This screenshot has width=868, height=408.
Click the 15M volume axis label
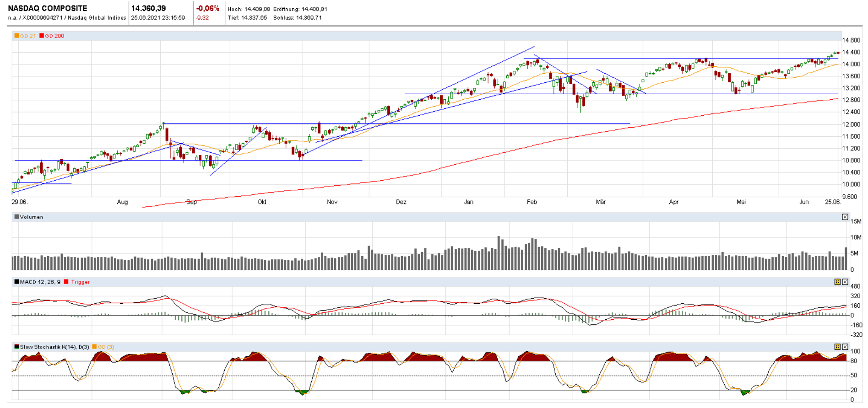[x=856, y=221]
